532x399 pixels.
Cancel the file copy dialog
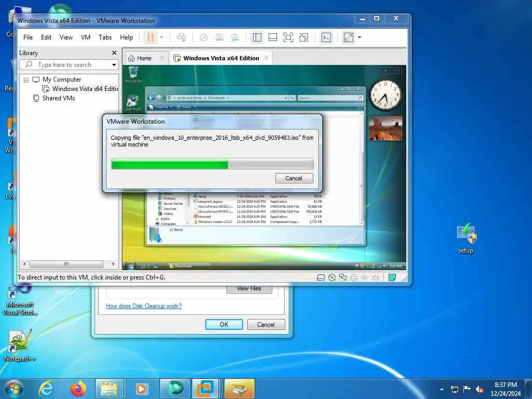(294, 178)
